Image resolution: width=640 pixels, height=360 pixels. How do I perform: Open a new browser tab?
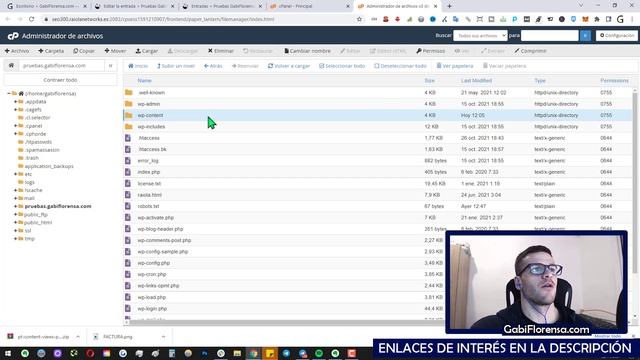pyautogui.click(x=449, y=6)
